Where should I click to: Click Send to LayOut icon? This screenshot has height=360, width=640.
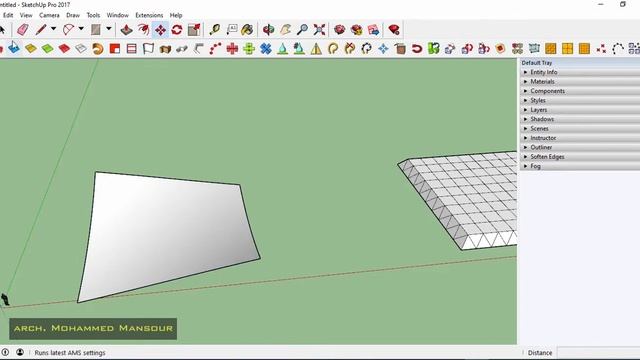tap(373, 29)
